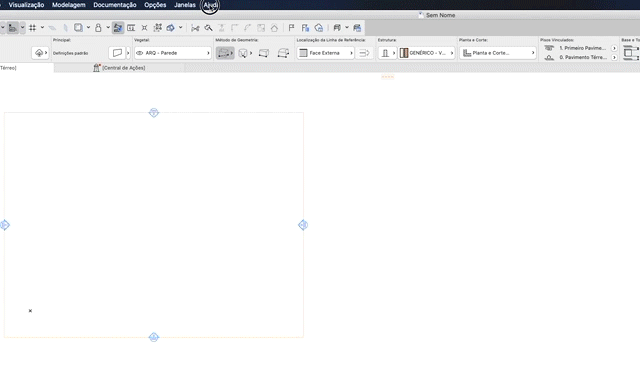Click the find and select icon
This screenshot has width=640, height=376.
[305, 28]
